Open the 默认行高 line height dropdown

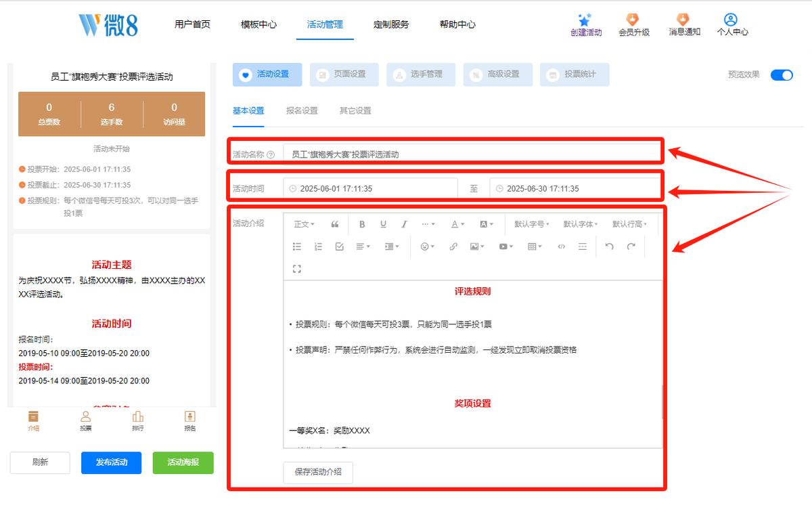629,224
